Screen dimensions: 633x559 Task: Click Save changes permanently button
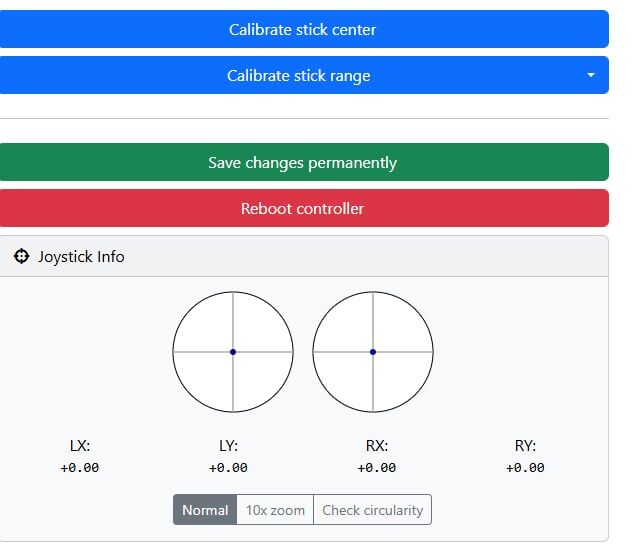click(x=303, y=162)
